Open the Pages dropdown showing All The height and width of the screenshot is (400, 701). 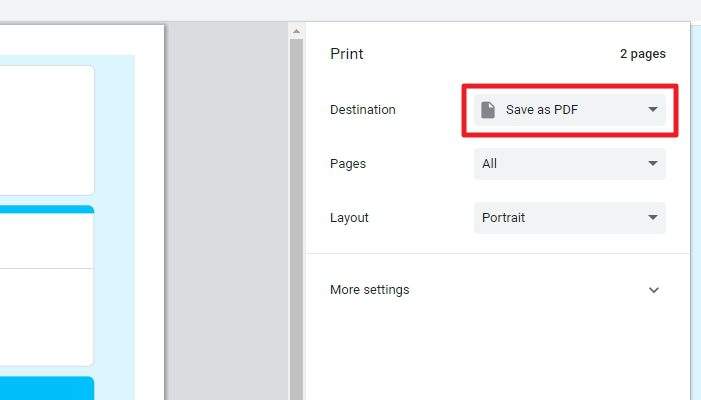tap(570, 164)
